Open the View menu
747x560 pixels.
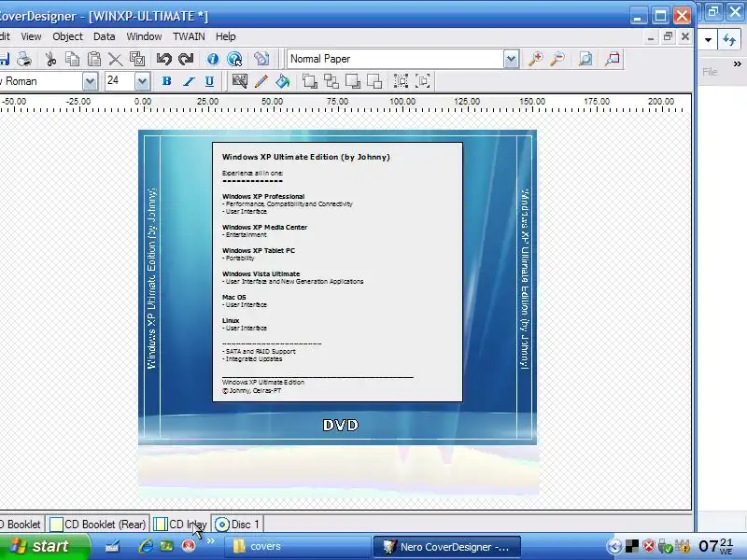point(31,36)
